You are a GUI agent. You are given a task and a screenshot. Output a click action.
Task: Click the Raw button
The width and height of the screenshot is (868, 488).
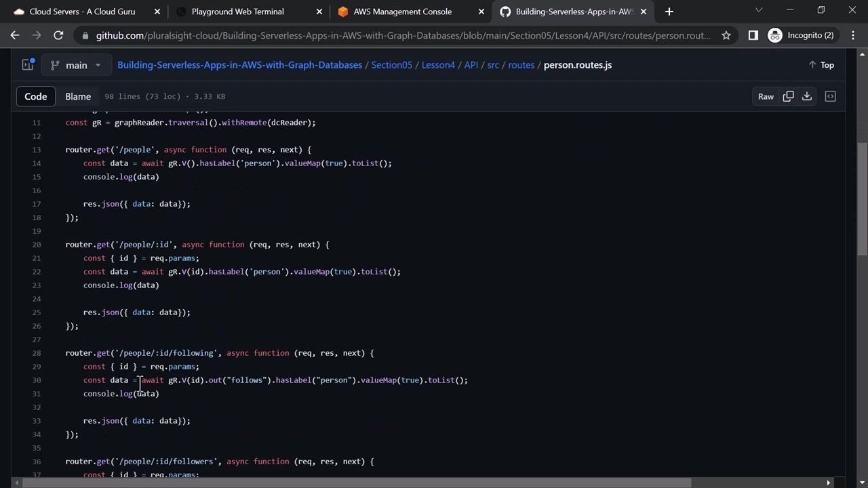click(766, 96)
